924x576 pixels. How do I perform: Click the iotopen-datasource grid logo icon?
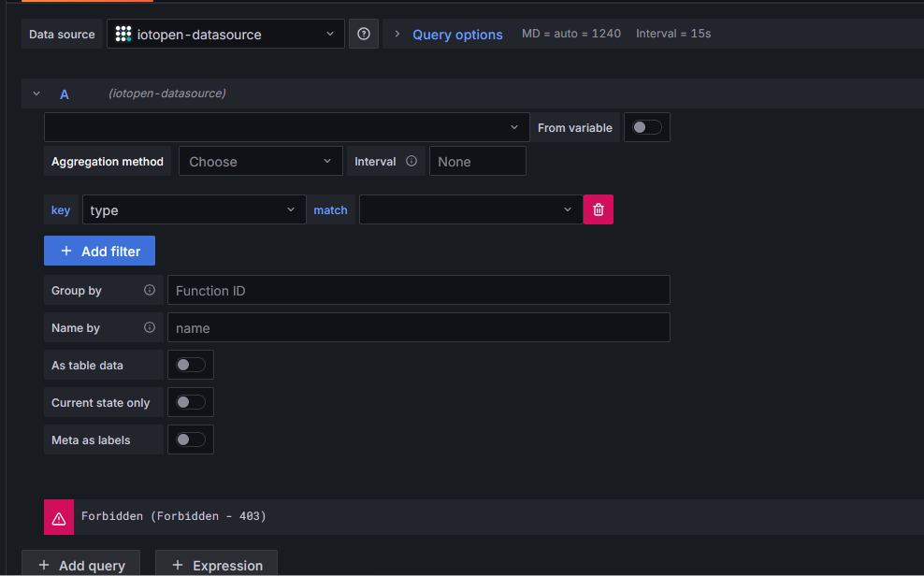123,35
